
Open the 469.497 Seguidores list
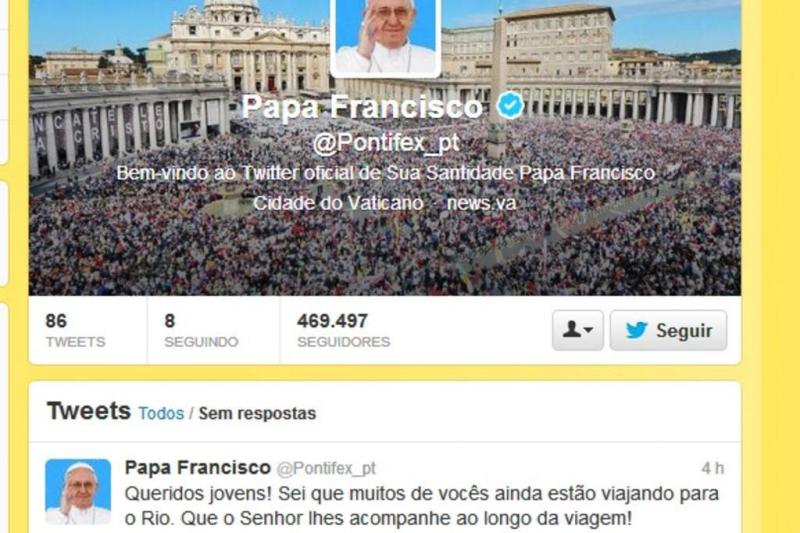click(x=343, y=331)
